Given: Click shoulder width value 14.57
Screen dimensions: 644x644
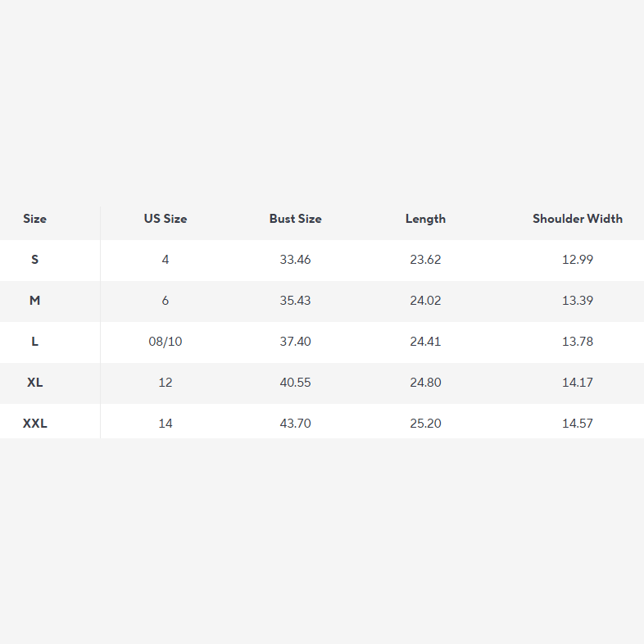Looking at the screenshot, I should [577, 424].
